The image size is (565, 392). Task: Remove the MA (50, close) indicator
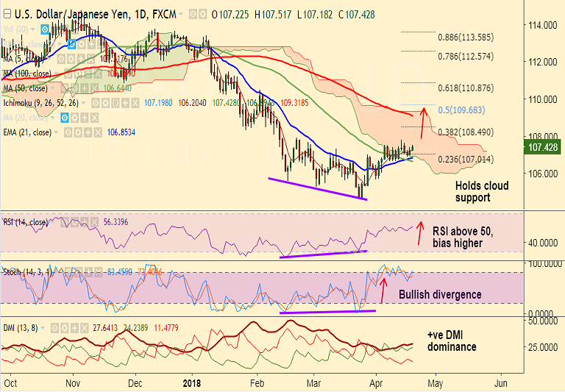94,88
